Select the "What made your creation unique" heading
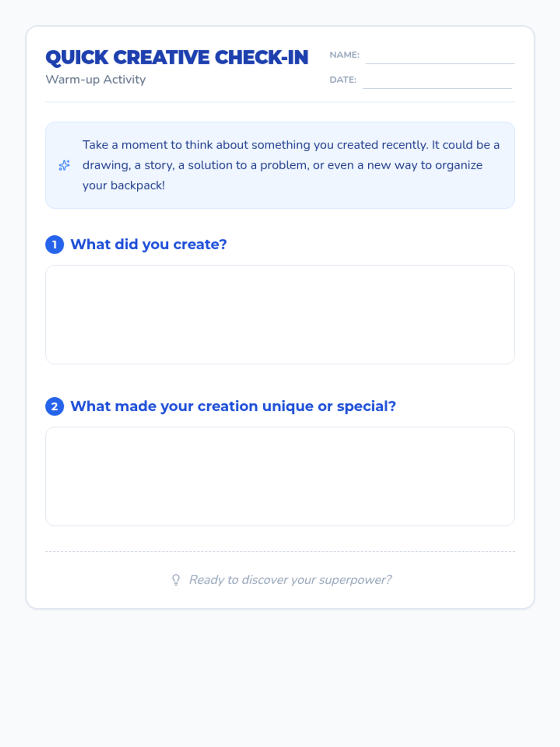 (x=233, y=406)
